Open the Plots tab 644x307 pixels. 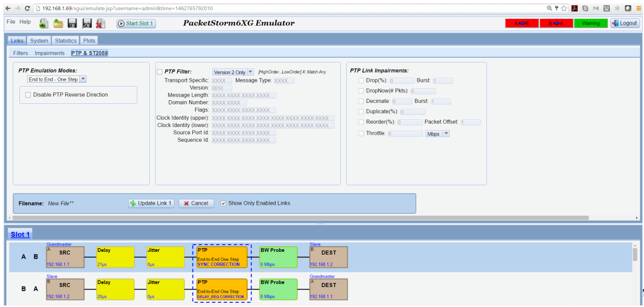click(x=89, y=40)
